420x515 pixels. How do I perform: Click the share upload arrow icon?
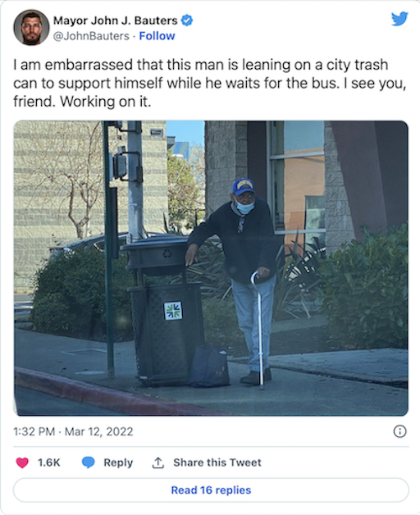coord(158,463)
